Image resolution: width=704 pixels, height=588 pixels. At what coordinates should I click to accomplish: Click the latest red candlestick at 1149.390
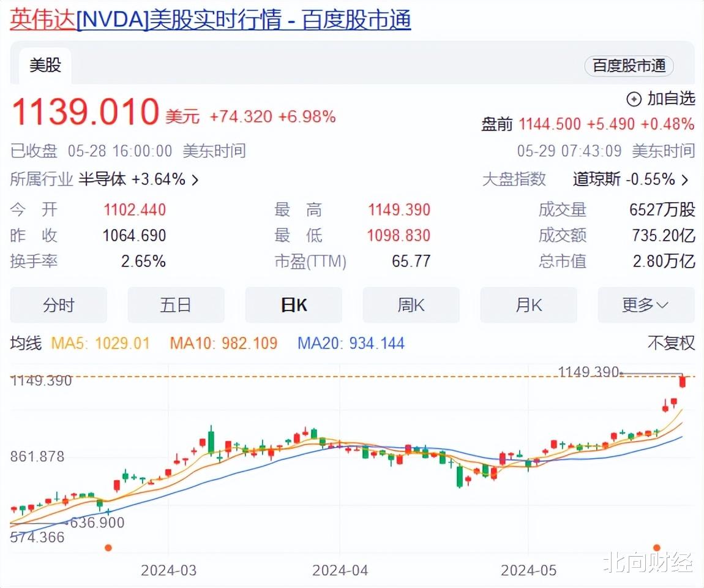[x=683, y=381]
